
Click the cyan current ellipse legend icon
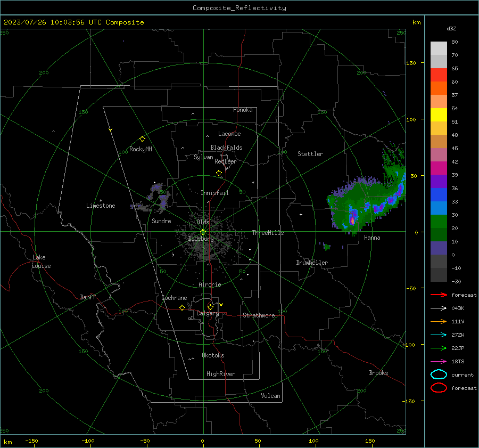coord(439,374)
